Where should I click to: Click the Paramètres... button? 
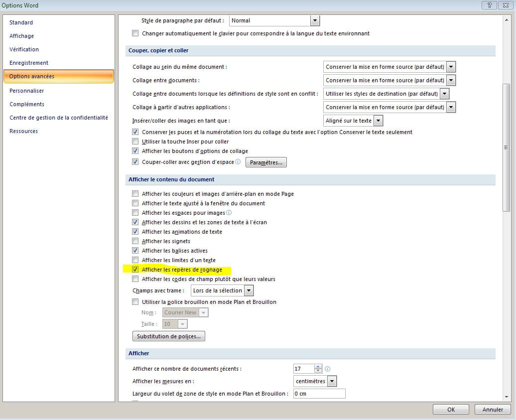coord(266,162)
